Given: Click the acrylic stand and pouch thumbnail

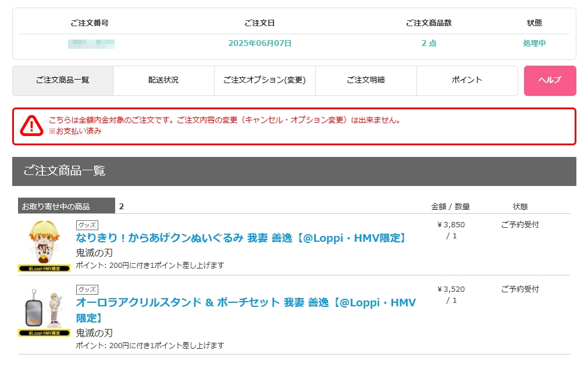Looking at the screenshot, I should (44, 312).
